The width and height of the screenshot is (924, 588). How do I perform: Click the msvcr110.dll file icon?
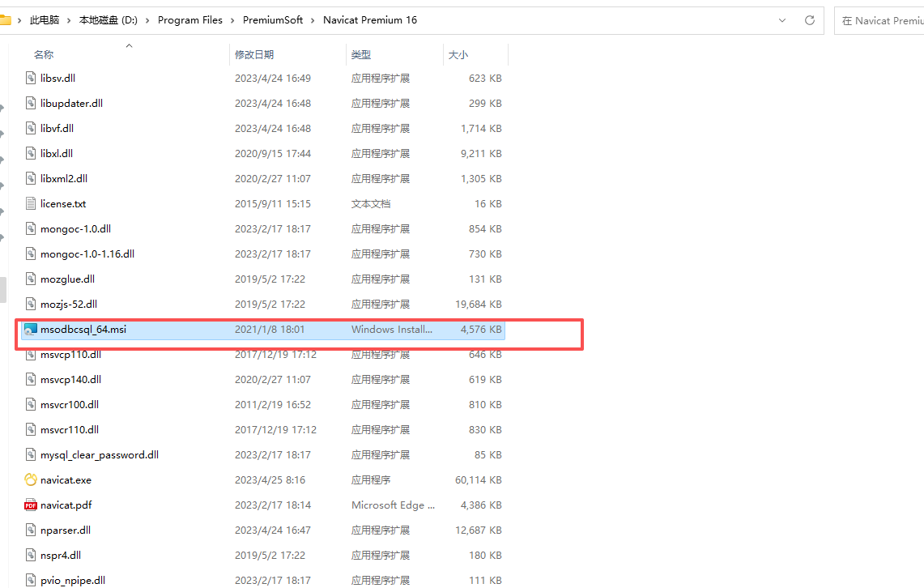coord(31,429)
